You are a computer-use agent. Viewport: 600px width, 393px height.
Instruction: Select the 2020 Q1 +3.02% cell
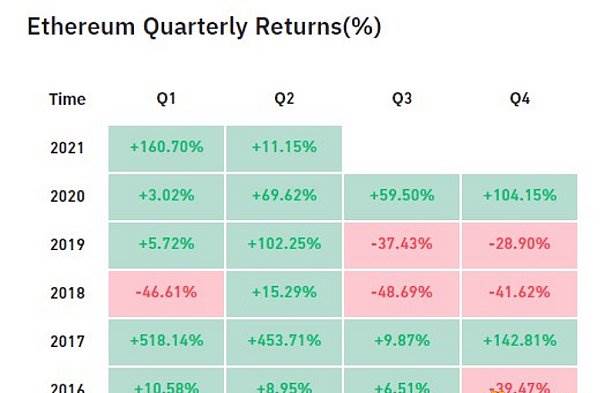point(166,197)
